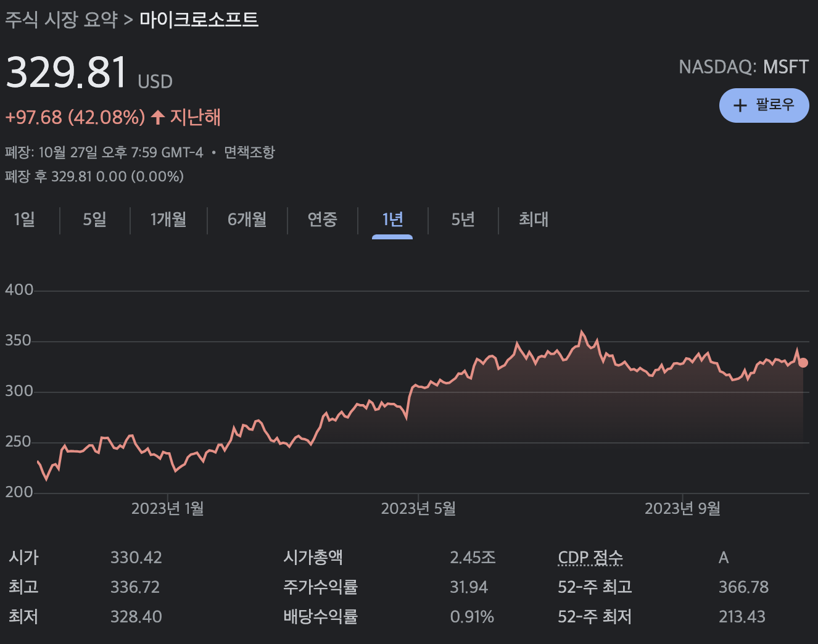Click the +97.68 (42.08%) change text

pyautogui.click(x=75, y=117)
